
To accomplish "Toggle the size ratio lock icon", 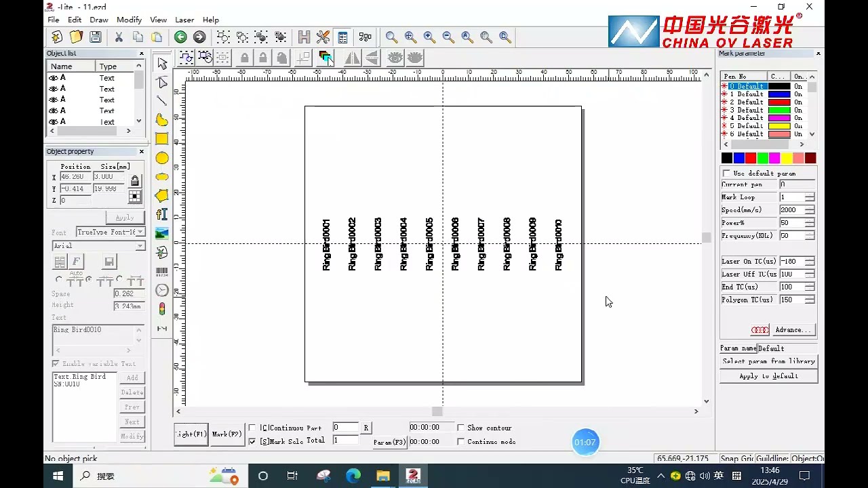I will coord(135,181).
